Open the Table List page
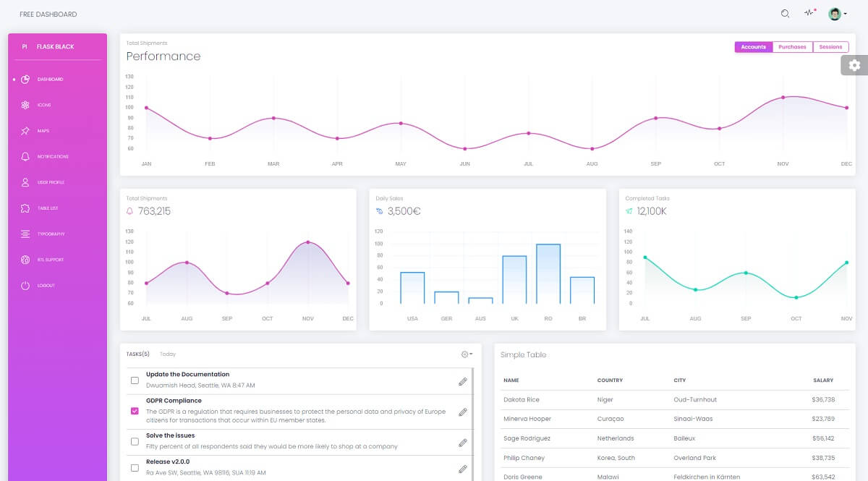 [x=48, y=208]
